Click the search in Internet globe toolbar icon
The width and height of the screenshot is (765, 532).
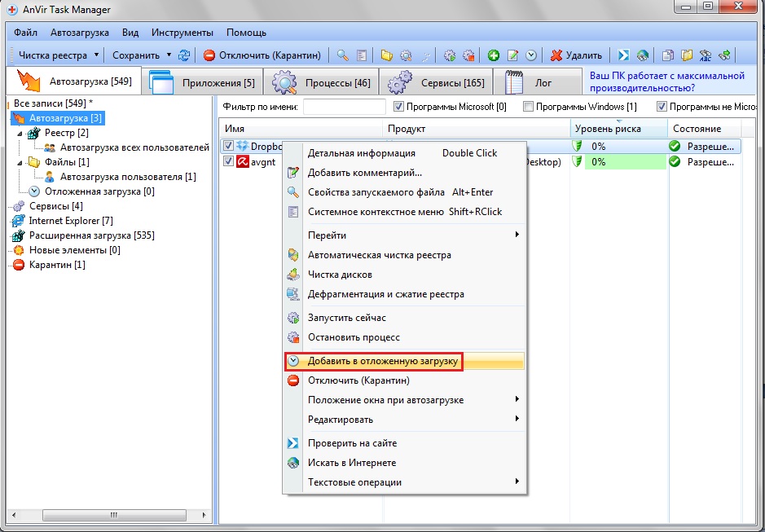pyautogui.click(x=643, y=55)
